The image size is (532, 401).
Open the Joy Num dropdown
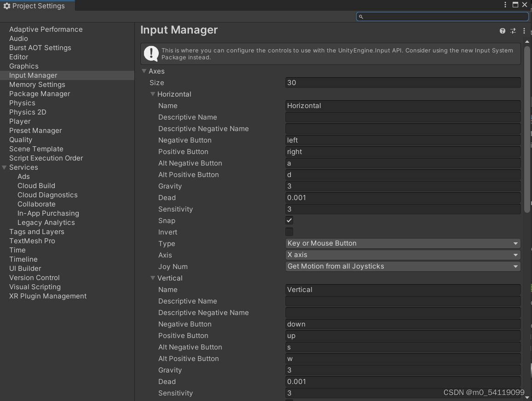(x=403, y=266)
